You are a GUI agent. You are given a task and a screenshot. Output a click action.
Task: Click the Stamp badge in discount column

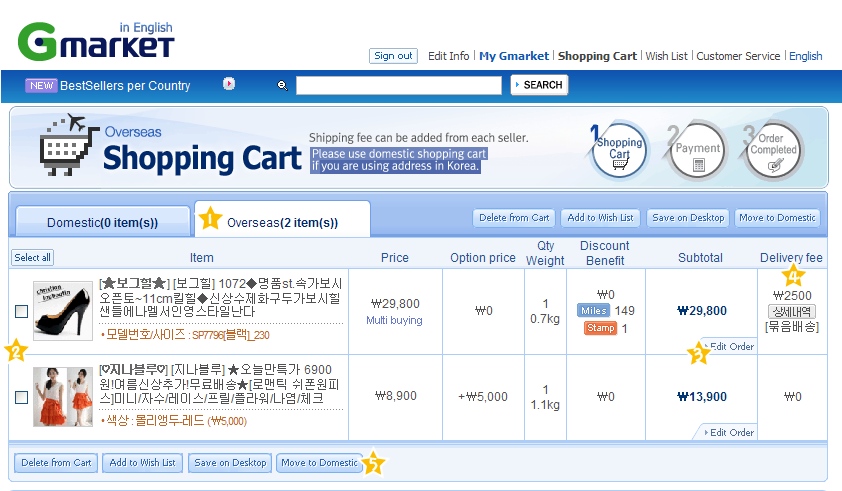600,328
